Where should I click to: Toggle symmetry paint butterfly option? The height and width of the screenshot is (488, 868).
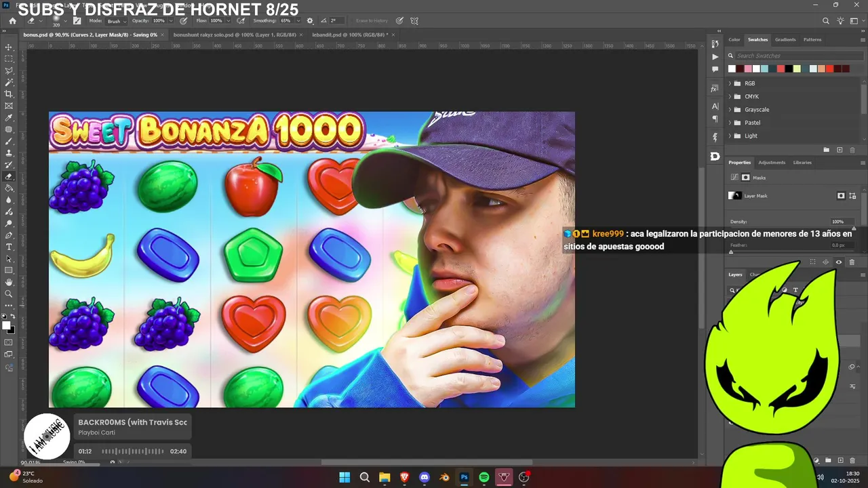[414, 21]
